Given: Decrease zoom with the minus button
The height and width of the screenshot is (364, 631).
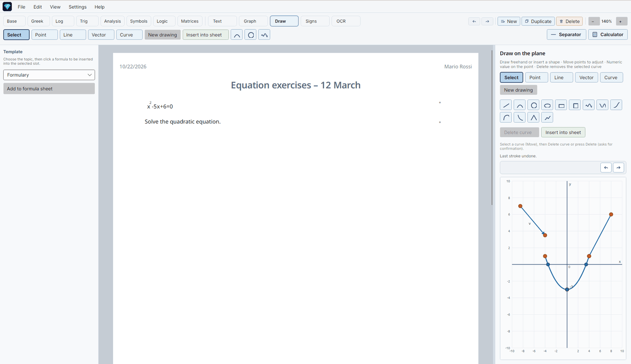Looking at the screenshot, I should tap(594, 21).
